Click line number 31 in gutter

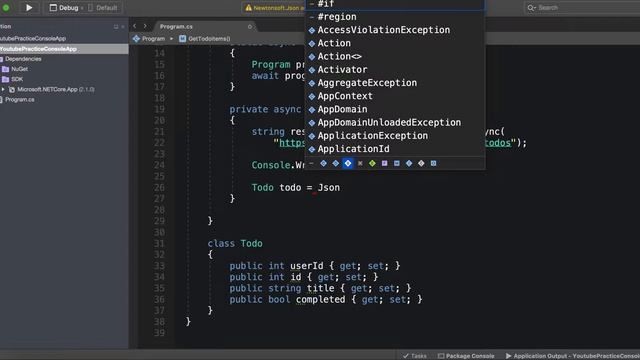(x=159, y=243)
